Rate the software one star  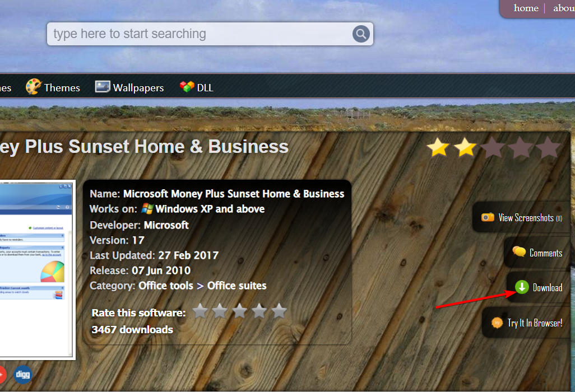[200, 311]
